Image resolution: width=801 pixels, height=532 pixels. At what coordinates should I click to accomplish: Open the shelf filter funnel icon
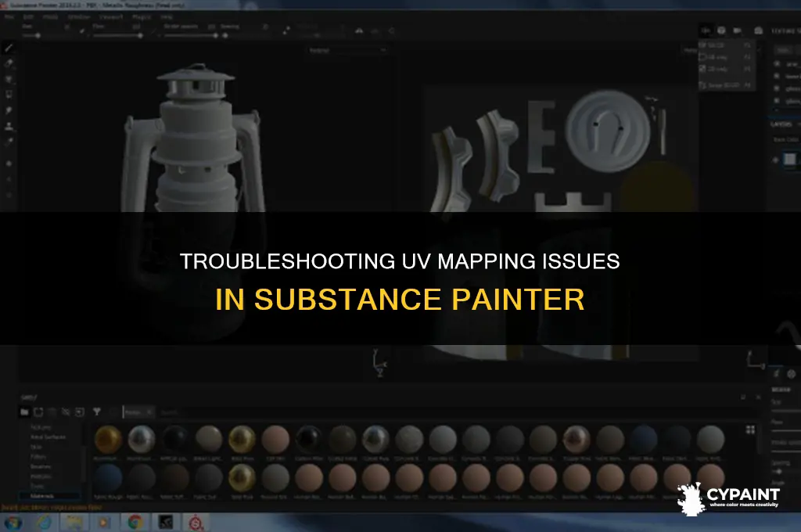coord(96,412)
